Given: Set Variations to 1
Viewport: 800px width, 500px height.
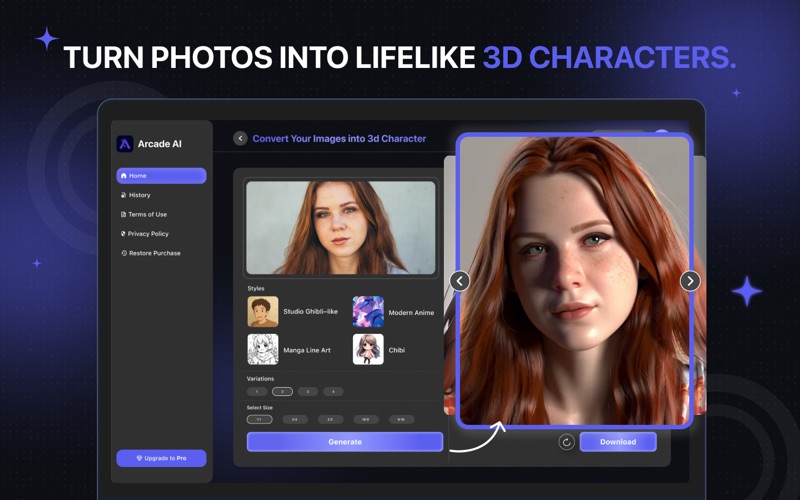Looking at the screenshot, I should point(257,392).
